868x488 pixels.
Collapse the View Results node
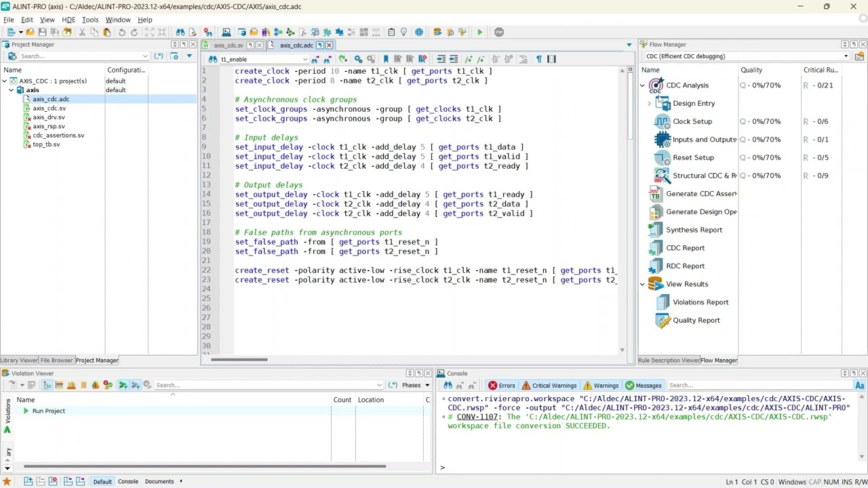coord(642,284)
